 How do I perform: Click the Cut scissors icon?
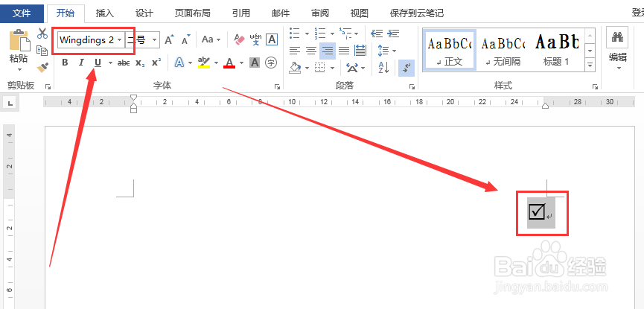point(42,34)
